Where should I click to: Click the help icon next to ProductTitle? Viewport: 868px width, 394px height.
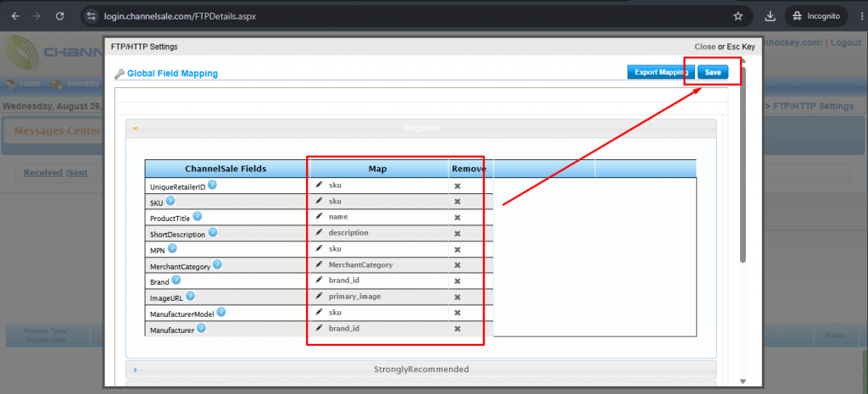pyautogui.click(x=197, y=216)
